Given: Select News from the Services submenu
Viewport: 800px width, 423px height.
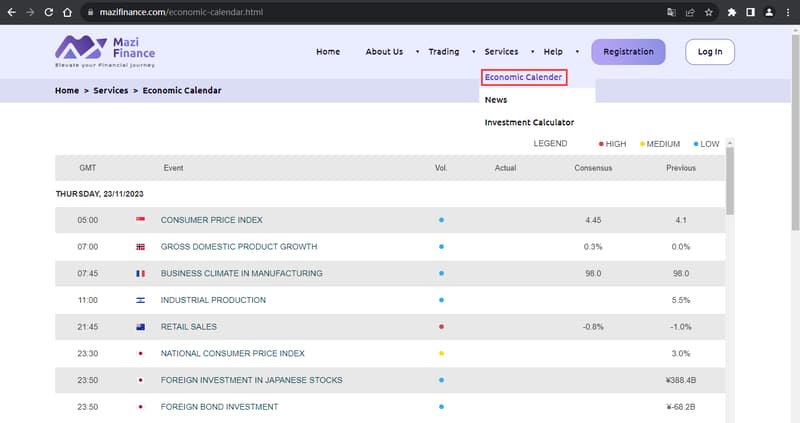Looking at the screenshot, I should [496, 99].
